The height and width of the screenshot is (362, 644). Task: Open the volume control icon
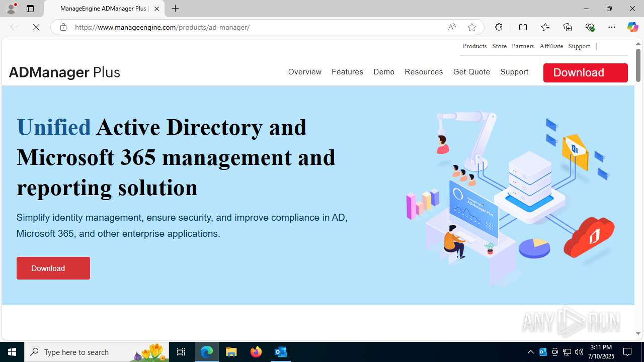coord(579,352)
